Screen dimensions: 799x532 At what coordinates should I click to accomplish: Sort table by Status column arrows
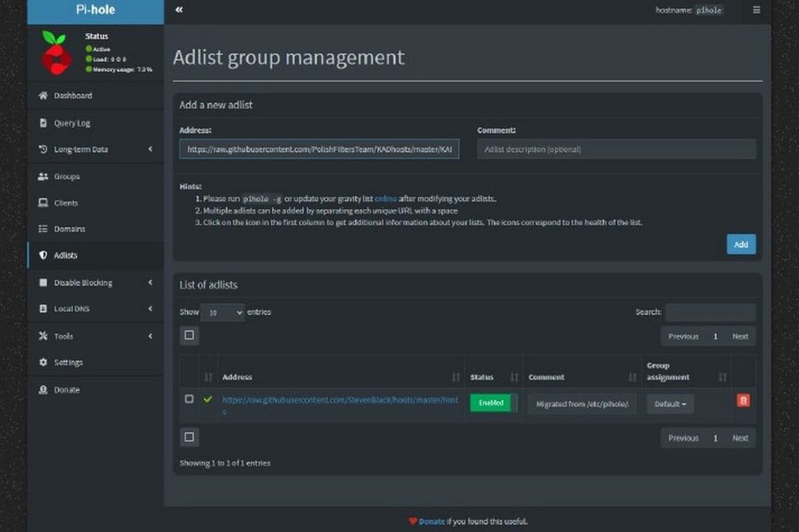tap(514, 377)
